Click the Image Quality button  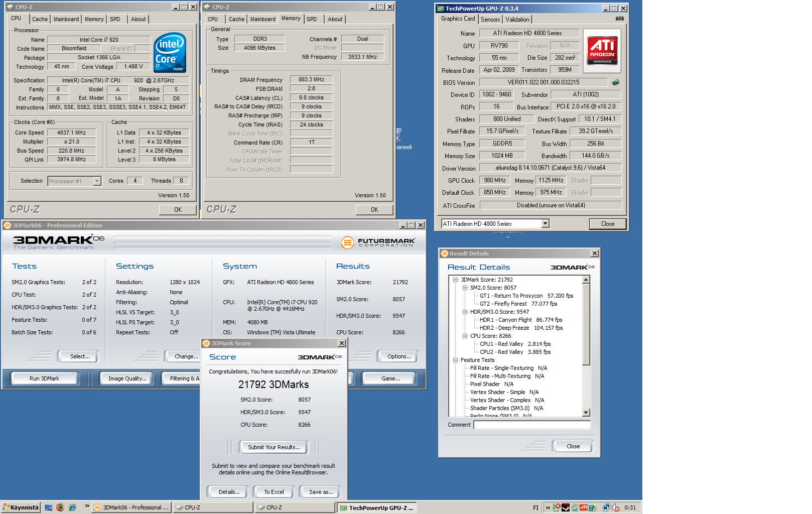coord(127,378)
